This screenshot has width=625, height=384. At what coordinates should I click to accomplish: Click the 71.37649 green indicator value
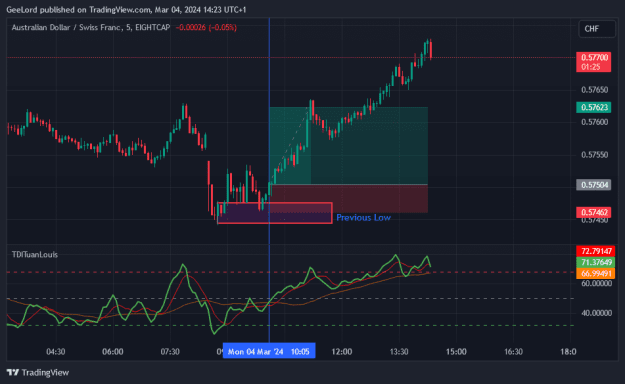(x=596, y=262)
